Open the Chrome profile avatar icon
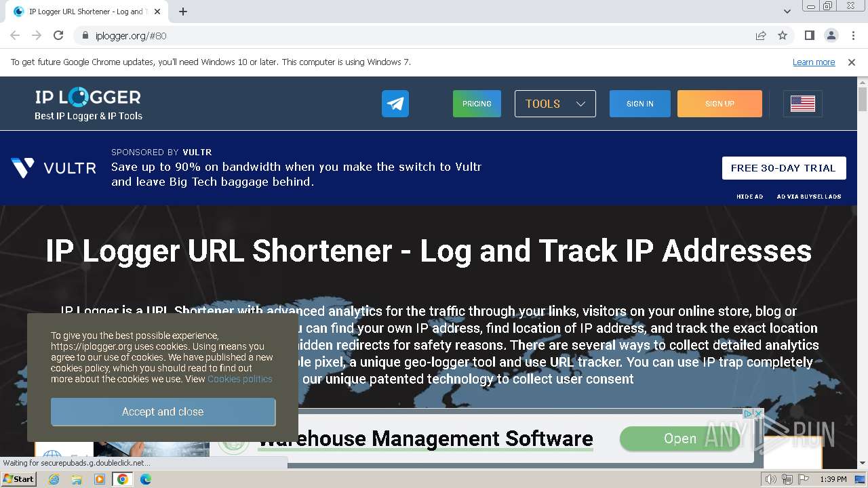 pyautogui.click(x=831, y=35)
